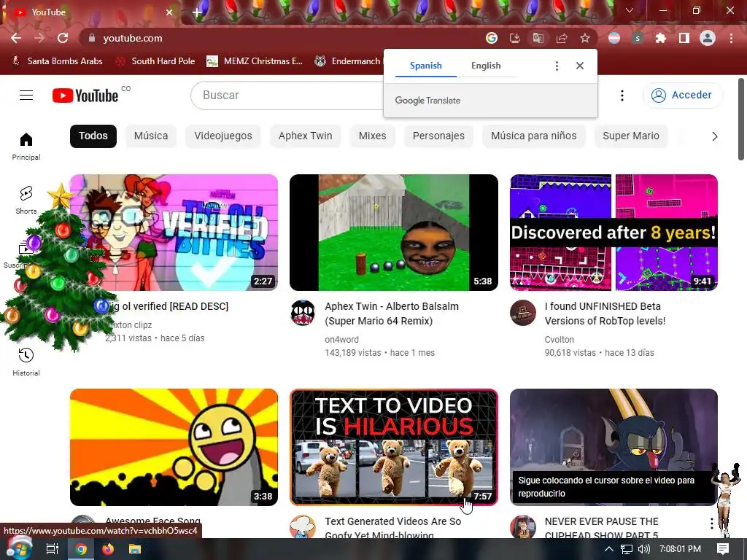Open Chrome profile avatar

click(x=708, y=38)
